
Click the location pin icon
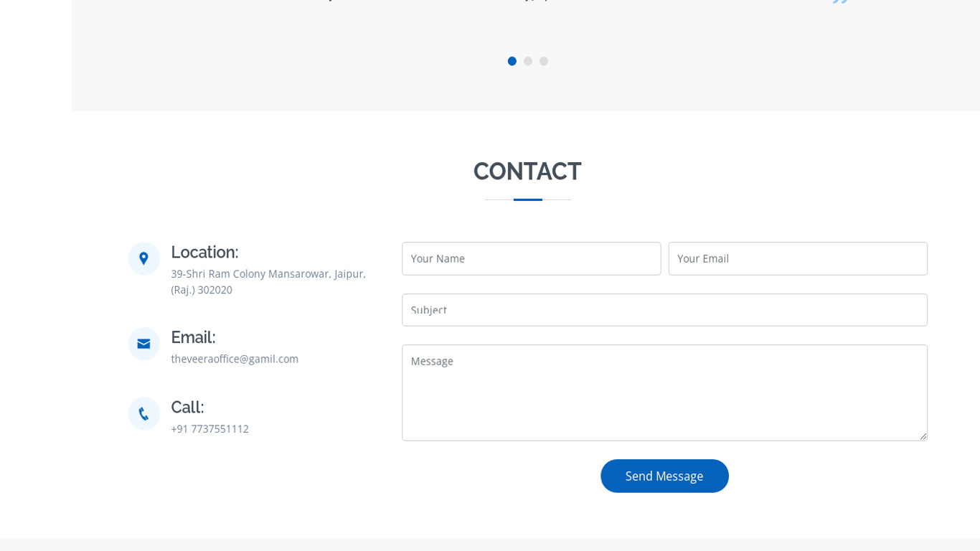coord(143,258)
